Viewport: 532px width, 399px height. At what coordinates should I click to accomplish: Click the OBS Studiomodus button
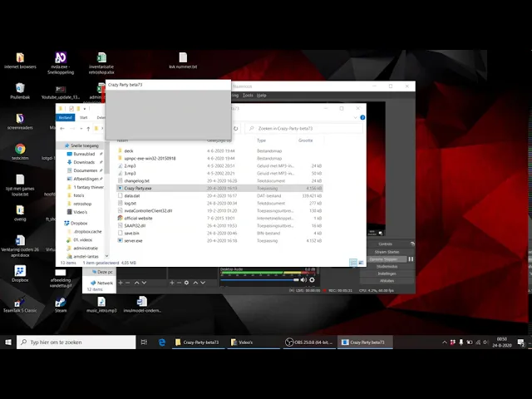click(x=387, y=266)
